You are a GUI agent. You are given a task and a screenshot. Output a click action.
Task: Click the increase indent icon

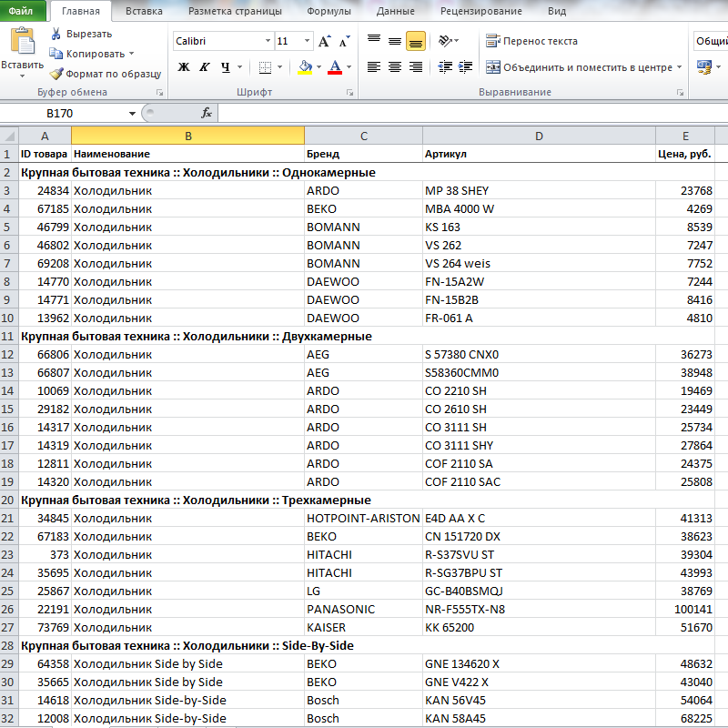tap(465, 67)
